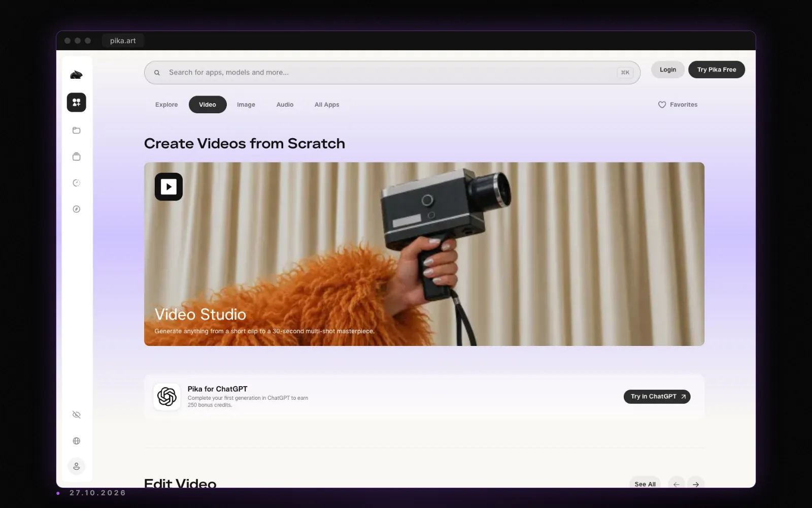Click the Try in ChatGPT button
812x508 pixels.
tap(657, 396)
